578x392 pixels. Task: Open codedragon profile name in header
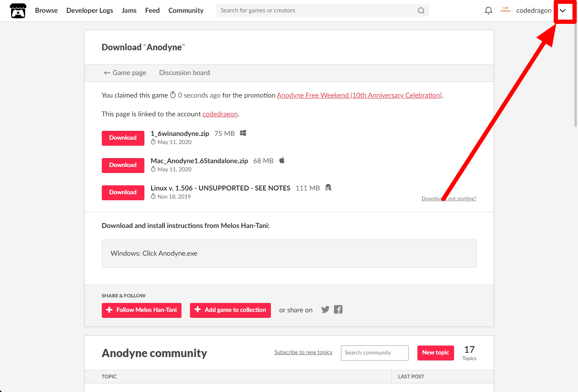[x=534, y=11]
